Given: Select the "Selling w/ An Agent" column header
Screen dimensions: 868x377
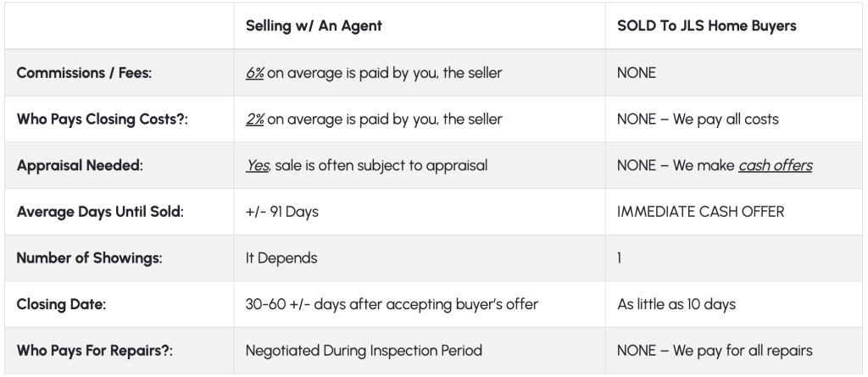Looking at the screenshot, I should [314, 26].
